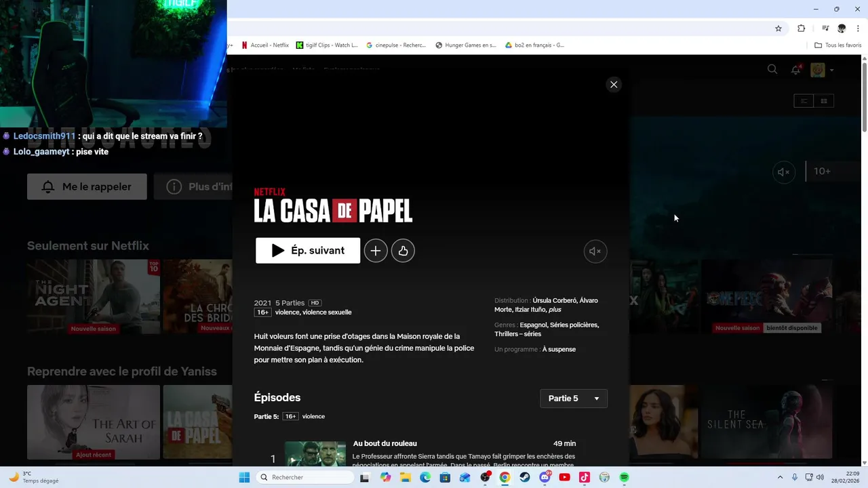This screenshot has height=488, width=868.
Task: Open Spotify from the taskbar
Action: click(624, 477)
